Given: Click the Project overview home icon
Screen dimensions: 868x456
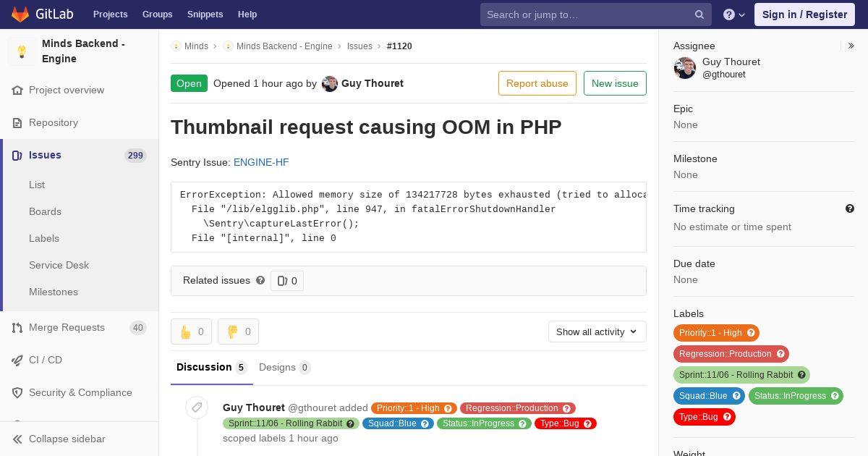Looking at the screenshot, I should pyautogui.click(x=17, y=90).
